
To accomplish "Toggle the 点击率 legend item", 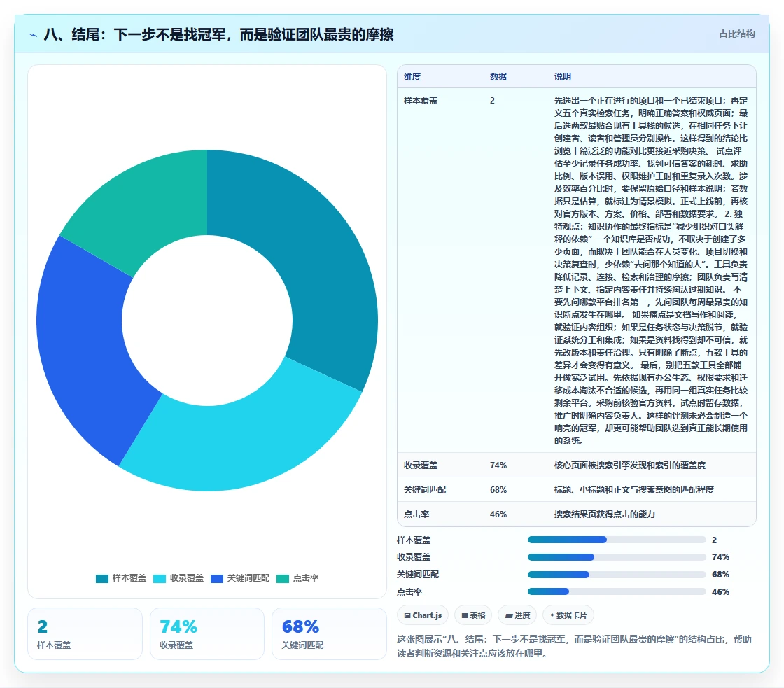I will point(297,578).
